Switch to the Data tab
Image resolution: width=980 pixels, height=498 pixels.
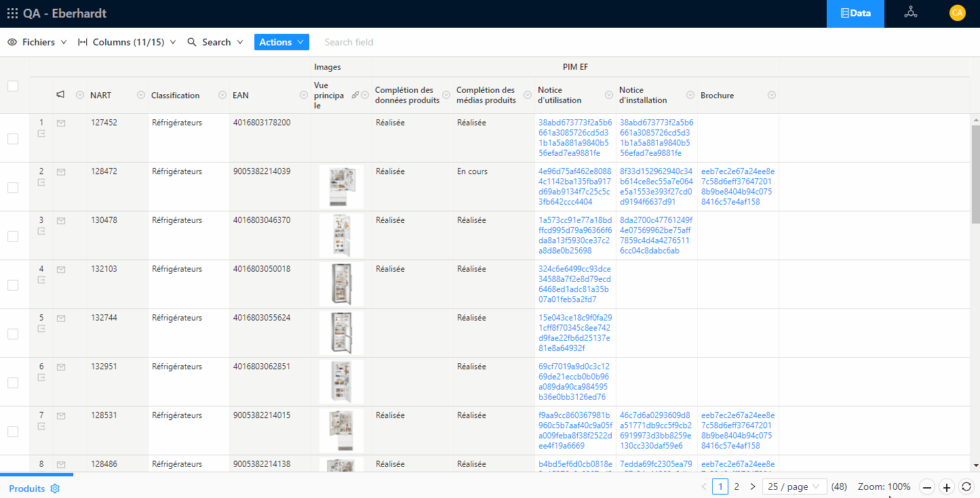(855, 14)
